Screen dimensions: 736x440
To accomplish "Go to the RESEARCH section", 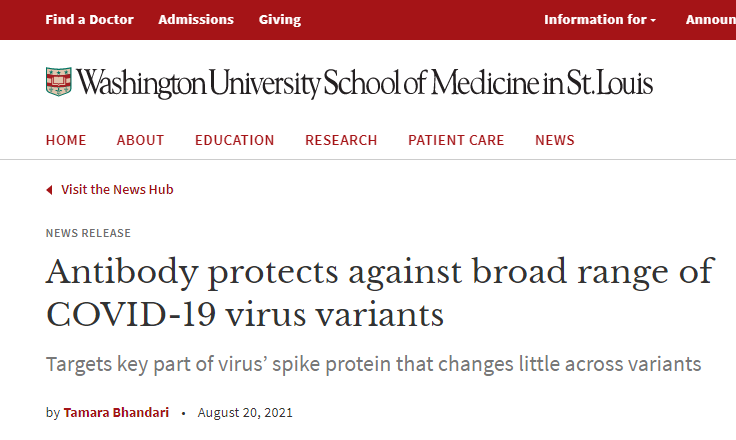I will click(x=341, y=140).
